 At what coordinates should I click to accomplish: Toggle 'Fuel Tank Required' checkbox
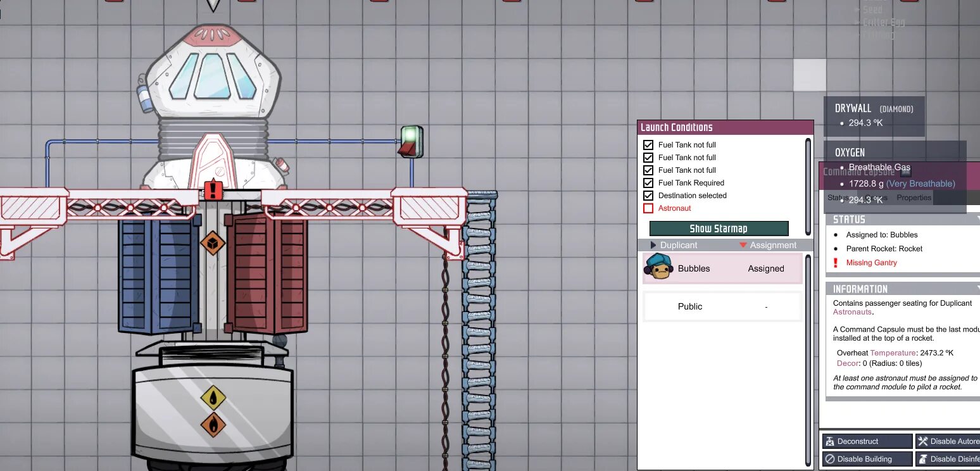pyautogui.click(x=648, y=183)
